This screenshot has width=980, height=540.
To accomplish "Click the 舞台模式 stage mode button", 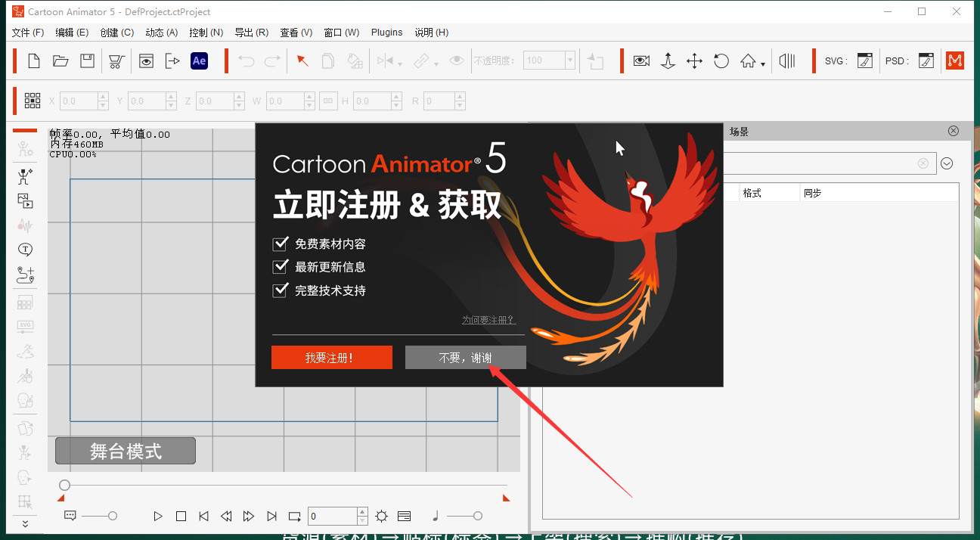I will click(126, 451).
